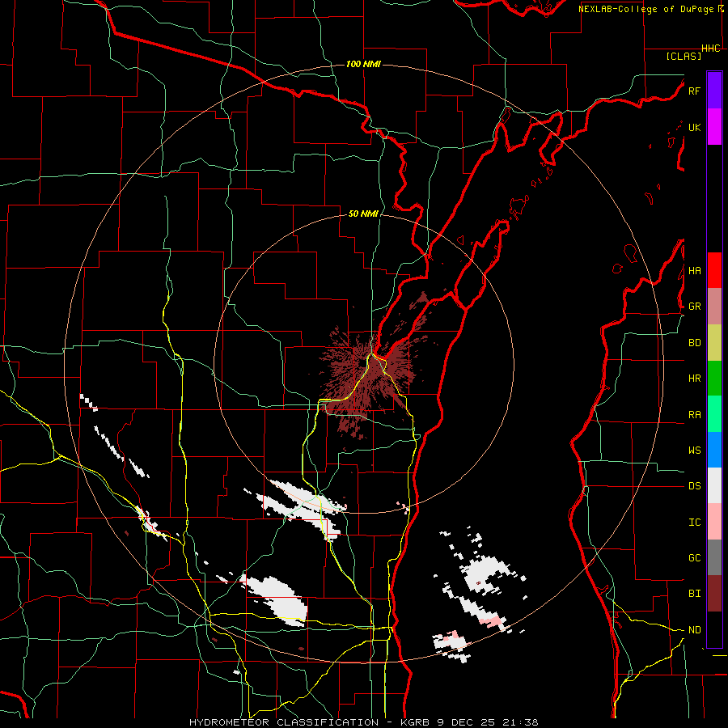Image resolution: width=728 pixels, height=728 pixels.
Task: Click the 'ND' legend label text
Action: [x=694, y=630]
